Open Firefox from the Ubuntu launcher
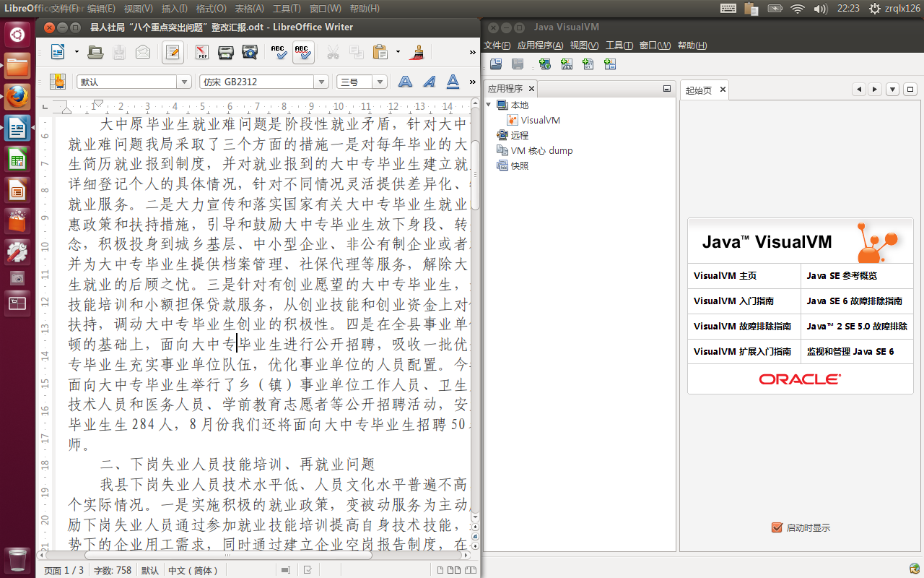This screenshot has height=578, width=924. click(x=17, y=96)
